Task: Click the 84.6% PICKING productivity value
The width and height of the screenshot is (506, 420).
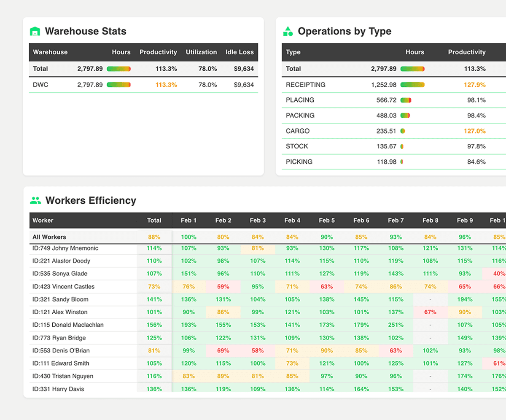Action: pyautogui.click(x=476, y=162)
